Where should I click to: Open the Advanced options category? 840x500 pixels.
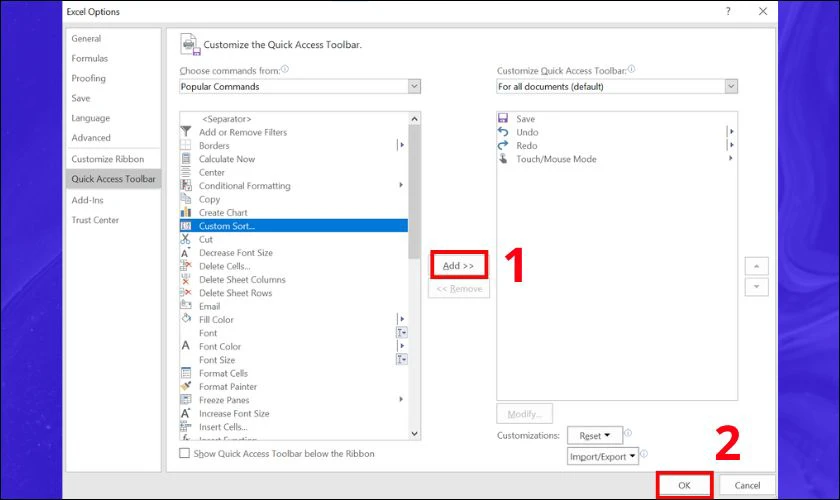[91, 138]
